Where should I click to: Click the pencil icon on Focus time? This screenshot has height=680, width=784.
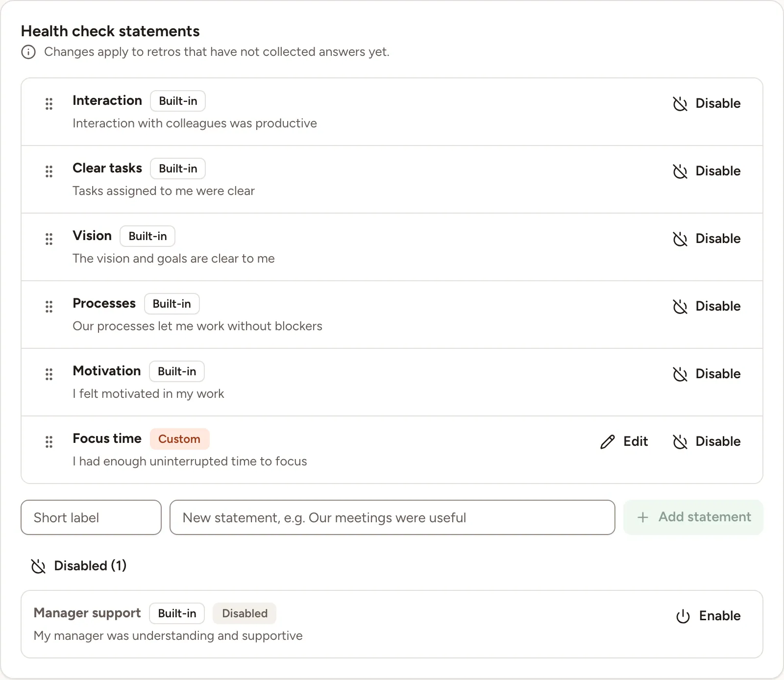(608, 442)
